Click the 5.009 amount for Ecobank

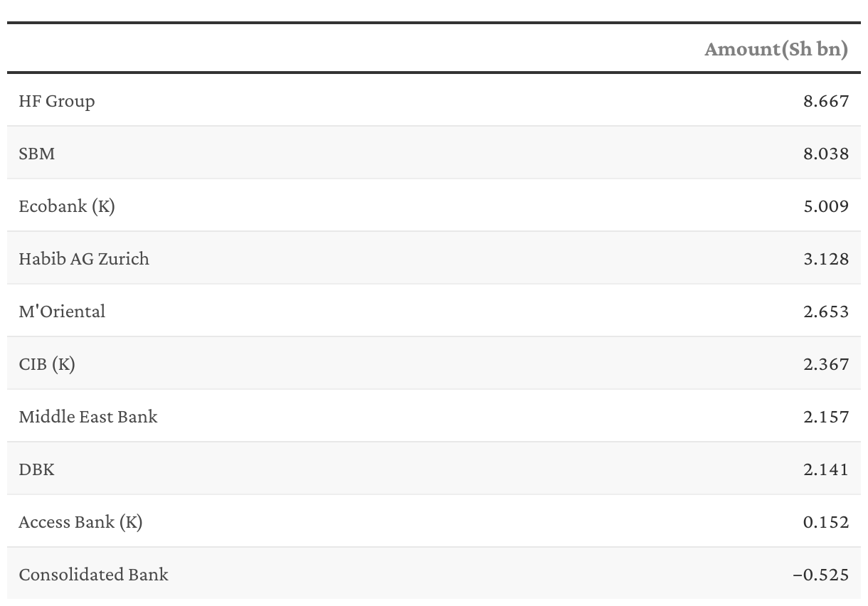(x=826, y=206)
